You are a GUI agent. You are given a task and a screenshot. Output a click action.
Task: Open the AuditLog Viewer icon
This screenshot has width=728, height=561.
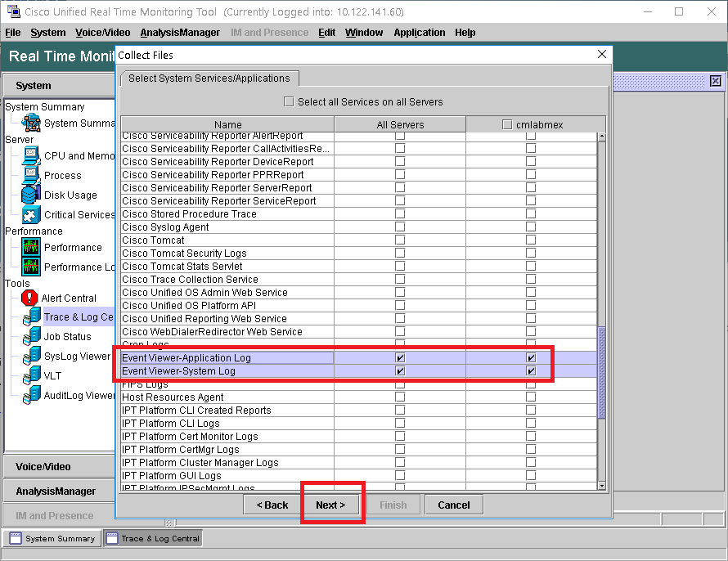point(32,395)
